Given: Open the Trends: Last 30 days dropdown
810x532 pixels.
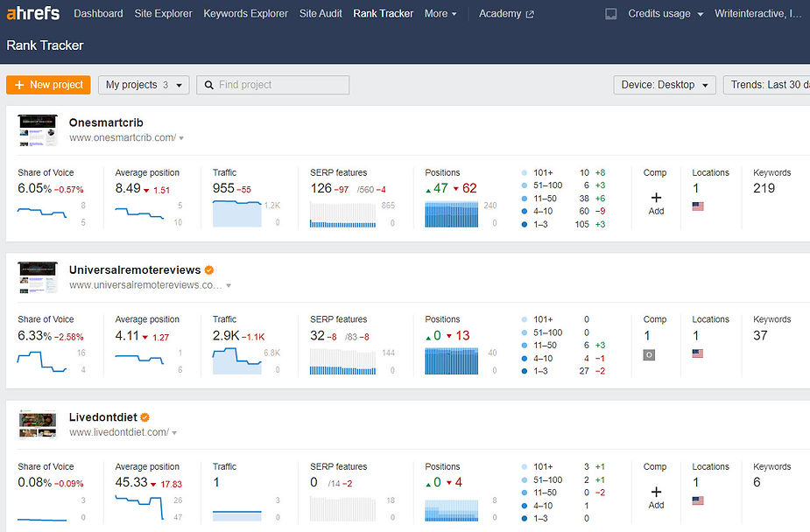Looking at the screenshot, I should tap(766, 85).
